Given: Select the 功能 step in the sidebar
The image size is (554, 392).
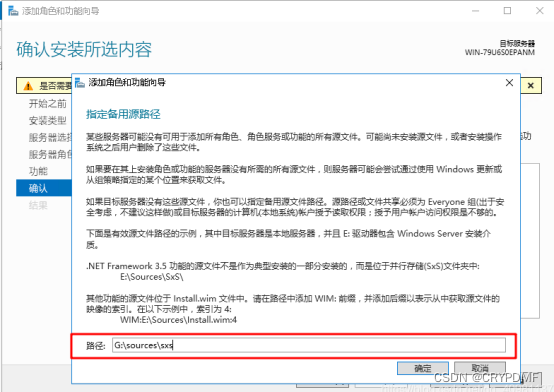Looking at the screenshot, I should [x=38, y=171].
